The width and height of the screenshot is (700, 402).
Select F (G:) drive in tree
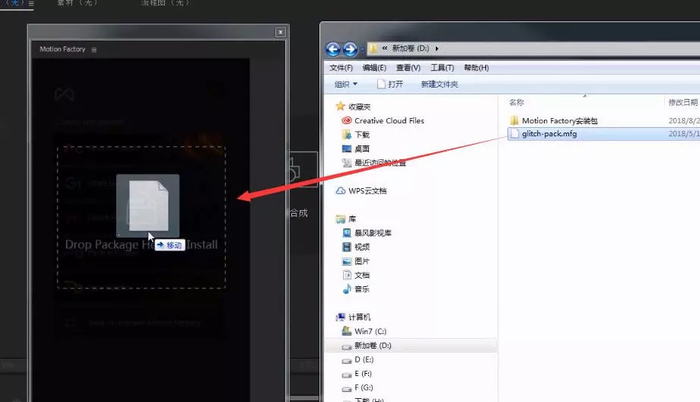[x=358, y=388]
